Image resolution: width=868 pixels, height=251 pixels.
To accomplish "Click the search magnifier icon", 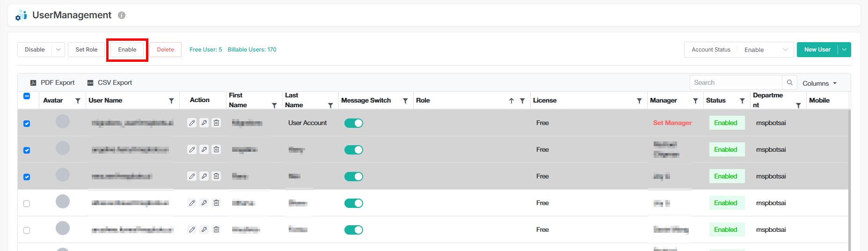I will point(789,82).
